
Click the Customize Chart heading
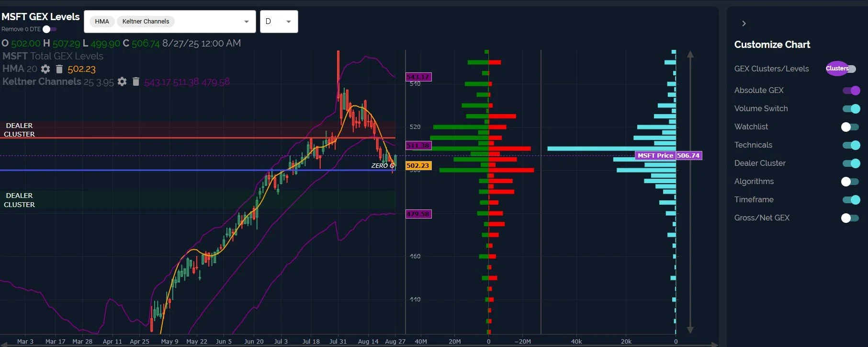772,45
